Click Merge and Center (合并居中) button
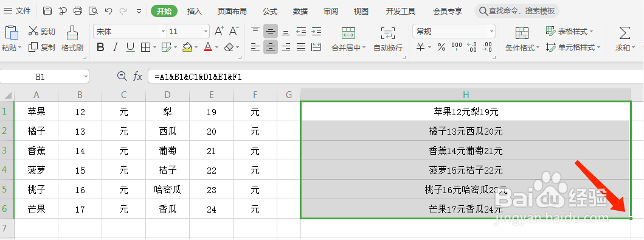 pos(348,39)
